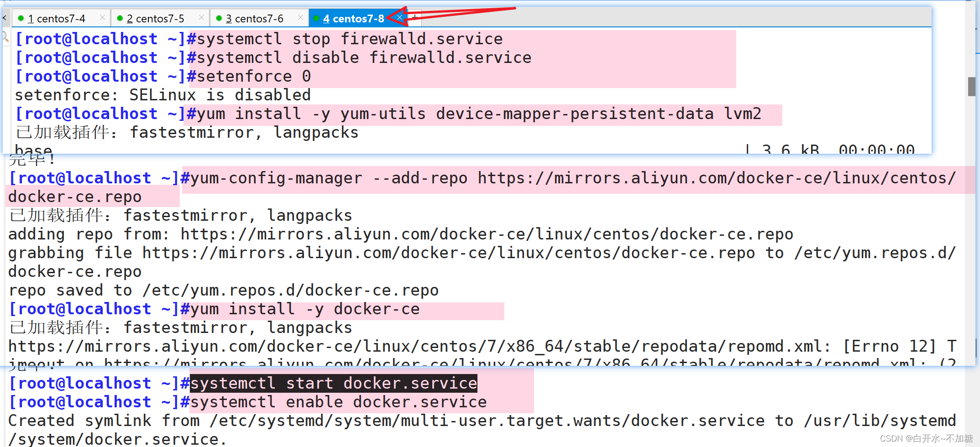
Task: Switch to the centos7-6 session tab
Action: click(x=259, y=18)
